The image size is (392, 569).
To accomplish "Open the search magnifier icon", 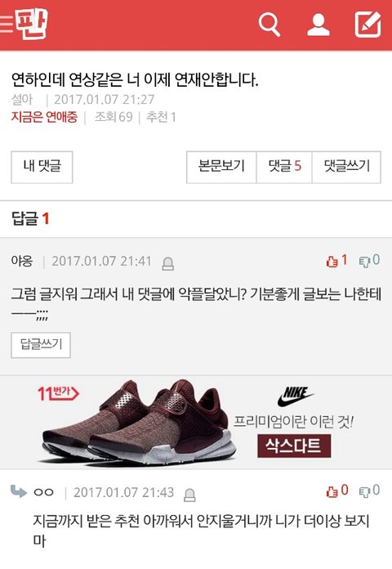I will tap(269, 25).
